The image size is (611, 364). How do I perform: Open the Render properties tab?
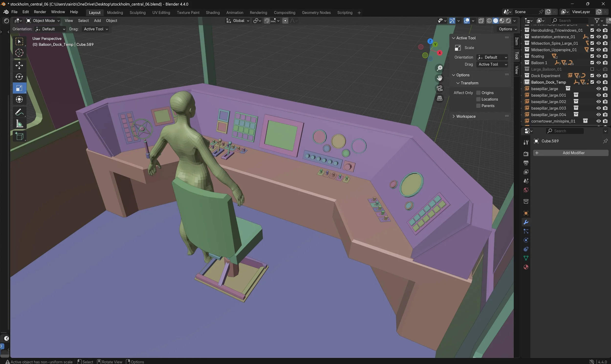point(526,154)
